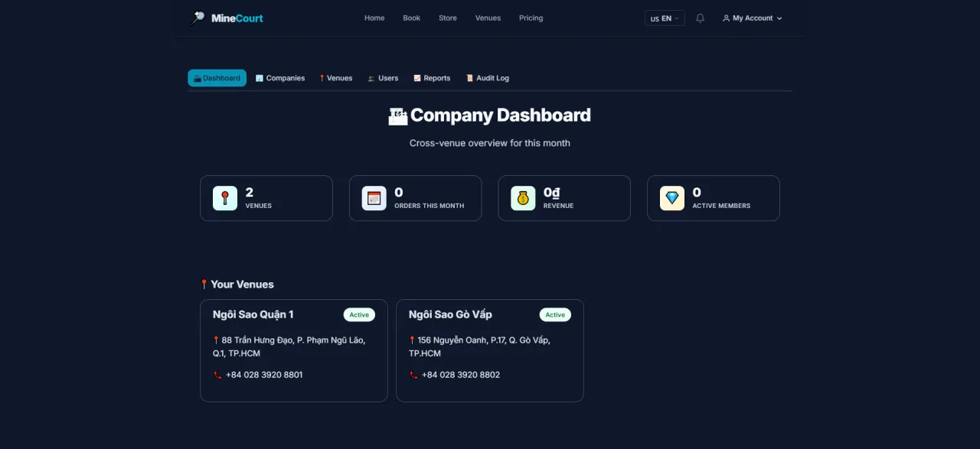Viewport: 980px width, 449px height.
Task: Click the diamond active members icon
Action: [x=672, y=198]
